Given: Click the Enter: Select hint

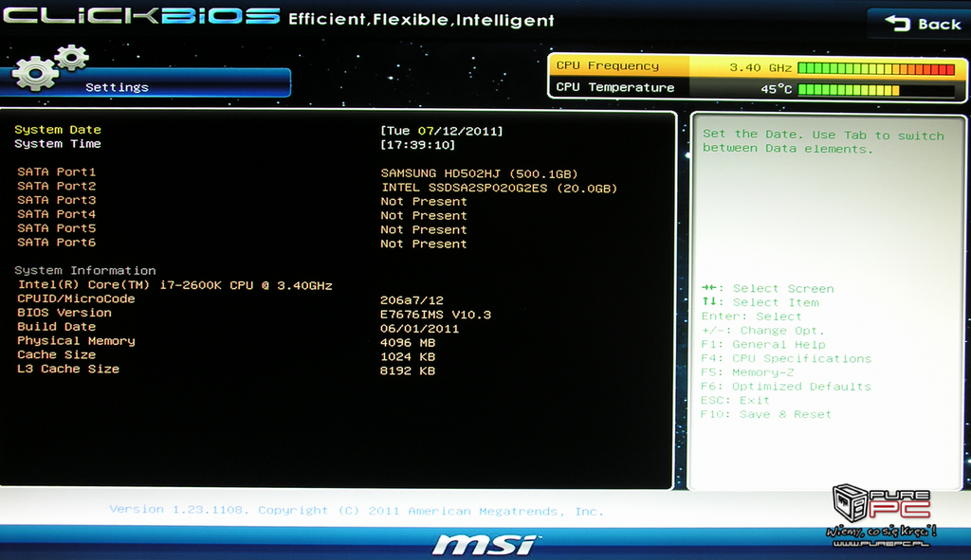Looking at the screenshot, I should (751, 316).
